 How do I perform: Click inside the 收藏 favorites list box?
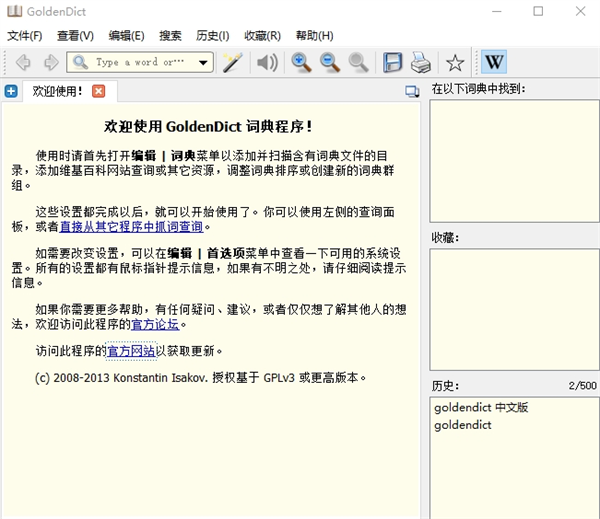[x=514, y=310]
